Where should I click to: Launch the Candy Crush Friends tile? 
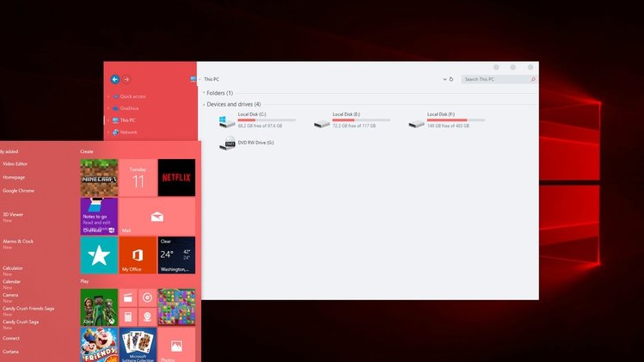click(x=99, y=345)
